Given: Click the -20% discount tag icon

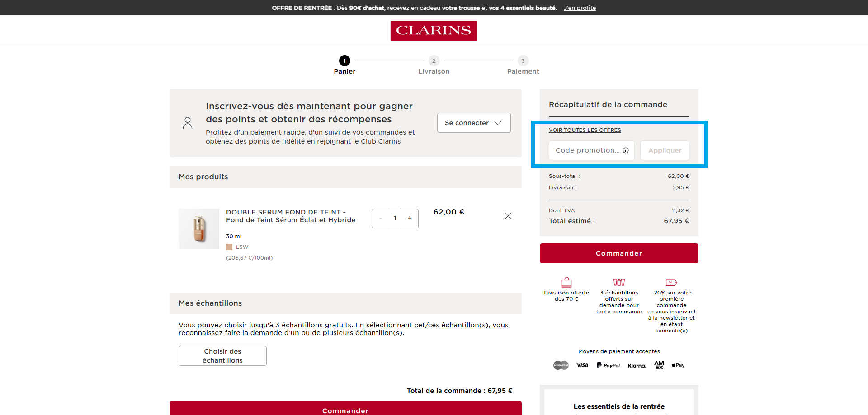Looking at the screenshot, I should point(671,283).
